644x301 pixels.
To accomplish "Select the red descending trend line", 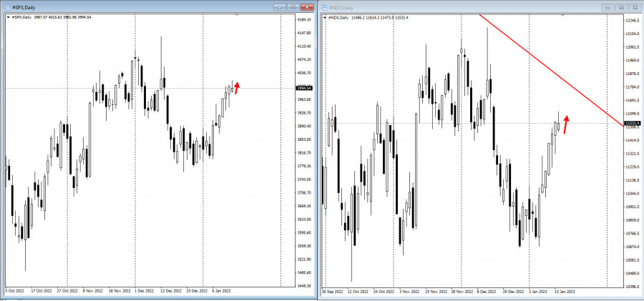I will click(551, 69).
